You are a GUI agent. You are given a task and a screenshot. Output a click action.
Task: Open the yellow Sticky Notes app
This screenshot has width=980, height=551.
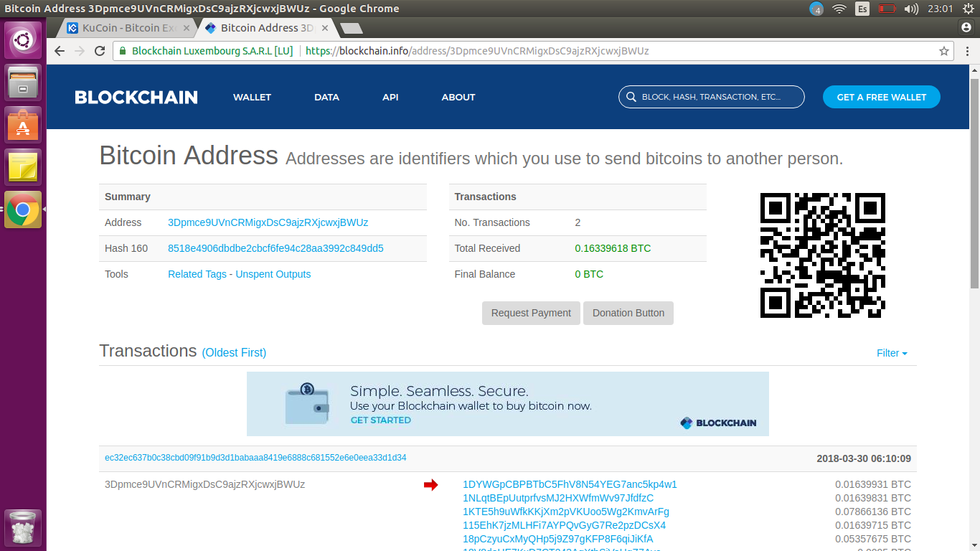tap(24, 167)
